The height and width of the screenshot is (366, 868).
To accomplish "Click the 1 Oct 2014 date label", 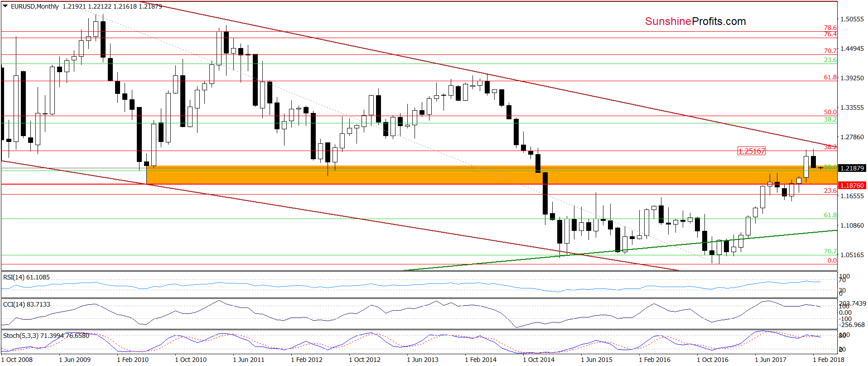I will click(x=539, y=360).
